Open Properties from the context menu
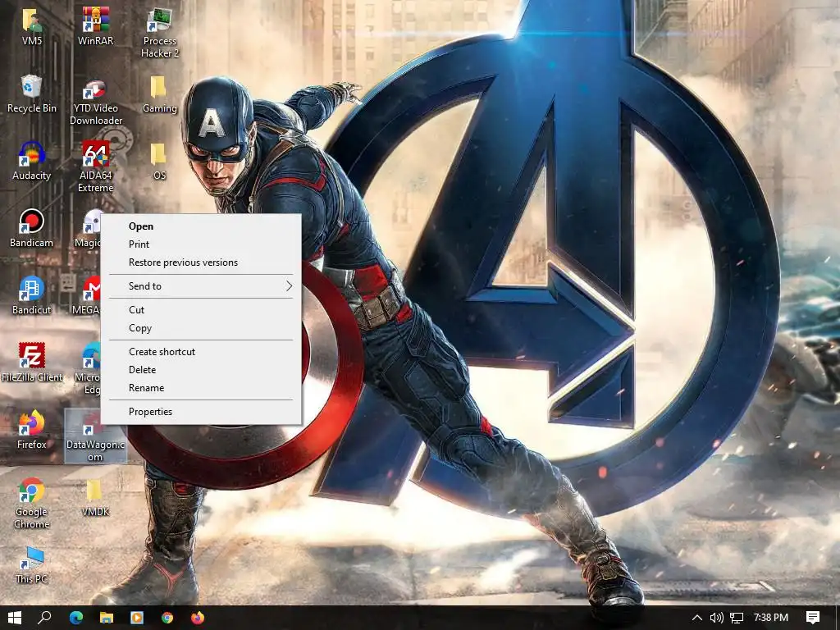 [202, 412]
